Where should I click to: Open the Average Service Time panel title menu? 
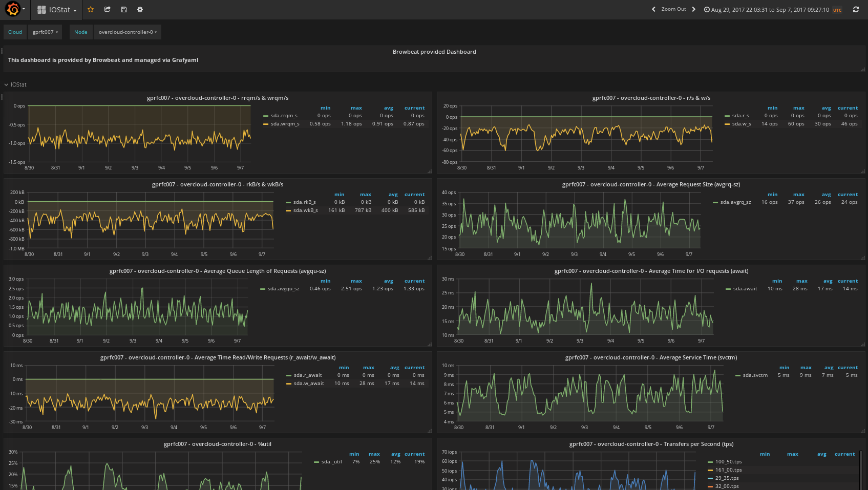651,357
